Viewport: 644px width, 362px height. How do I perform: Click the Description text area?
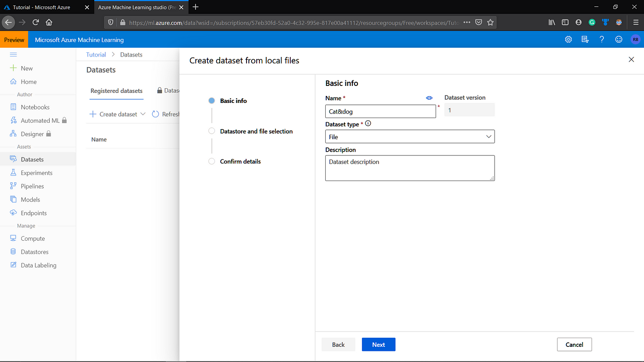pos(410,168)
